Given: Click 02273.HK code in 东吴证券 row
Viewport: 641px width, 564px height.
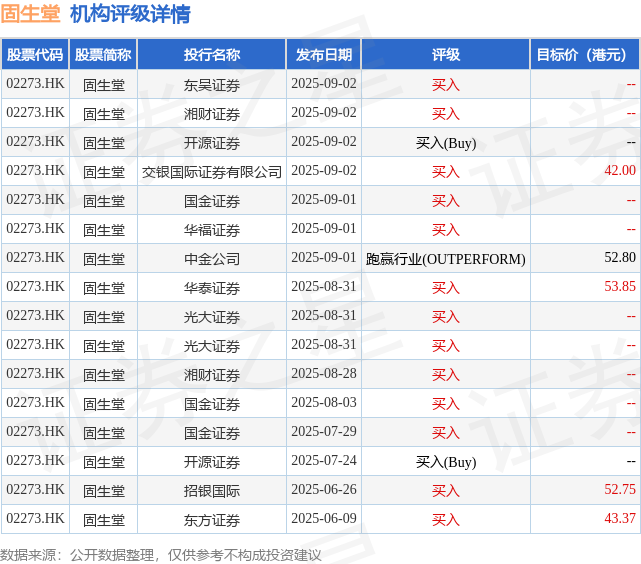Looking at the screenshot, I should pyautogui.click(x=35, y=83).
